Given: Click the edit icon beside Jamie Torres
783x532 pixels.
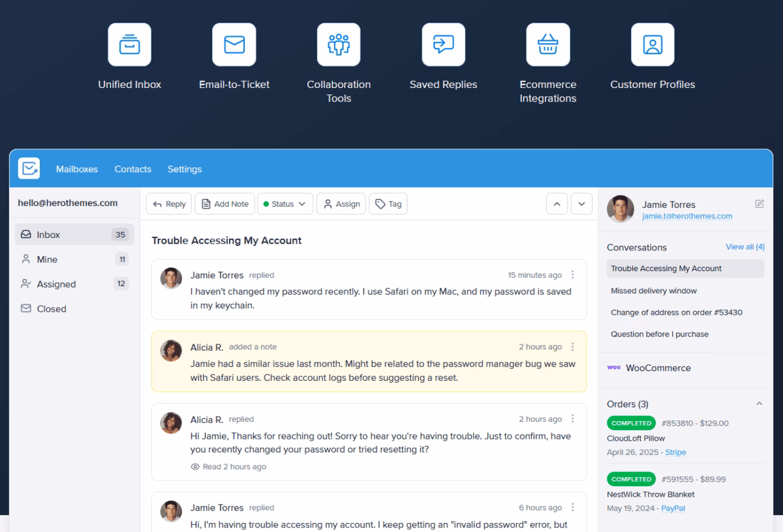Looking at the screenshot, I should click(760, 204).
